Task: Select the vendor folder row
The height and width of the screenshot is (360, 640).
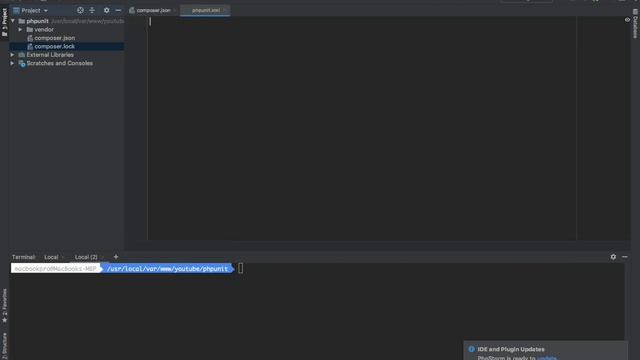Action: [67, 29]
